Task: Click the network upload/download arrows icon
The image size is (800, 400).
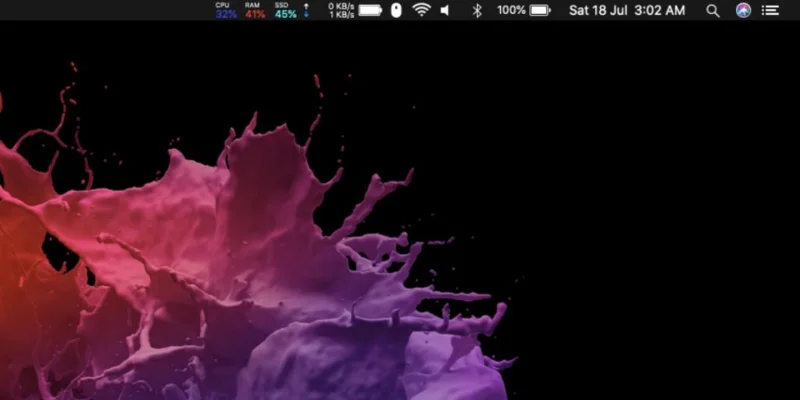Action: 306,10
